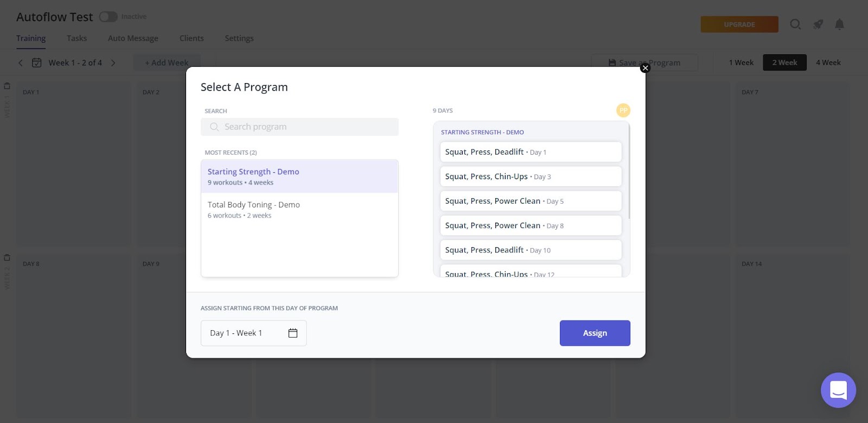Click the PP avatar badge
The image size is (868, 423).
(x=623, y=110)
